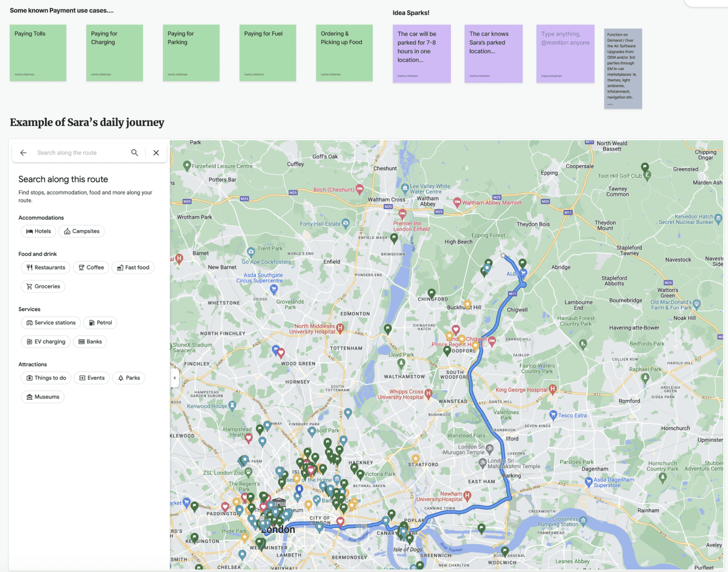
Task: Pick the Groceries chip
Action: tap(43, 286)
